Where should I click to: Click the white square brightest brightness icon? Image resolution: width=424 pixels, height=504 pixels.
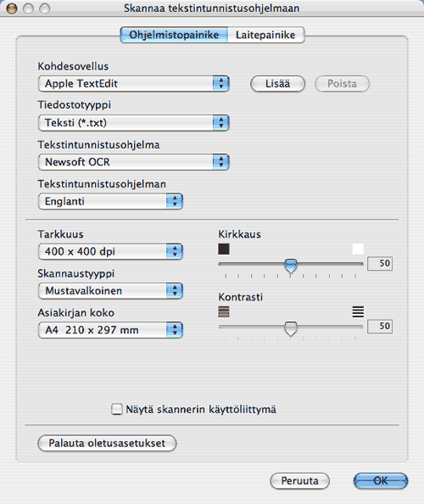(x=358, y=249)
